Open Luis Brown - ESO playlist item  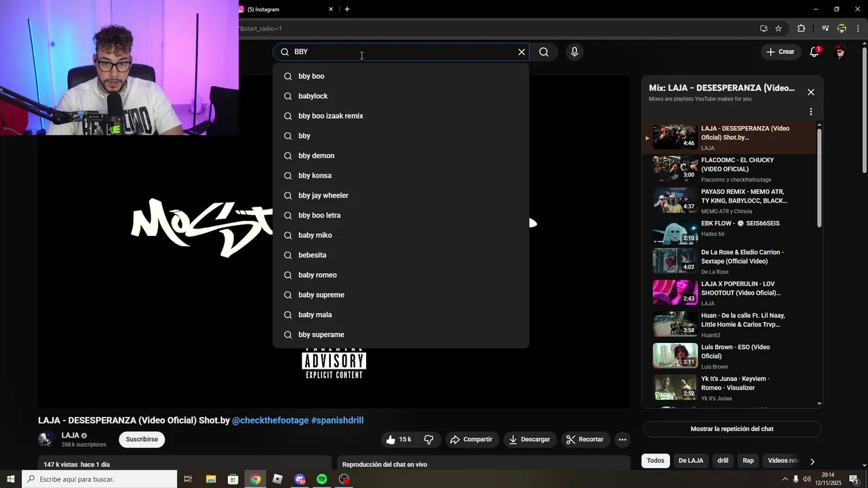(x=729, y=356)
